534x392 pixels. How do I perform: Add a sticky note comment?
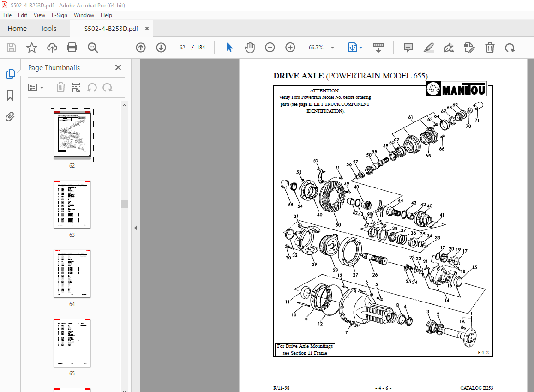tap(408, 48)
